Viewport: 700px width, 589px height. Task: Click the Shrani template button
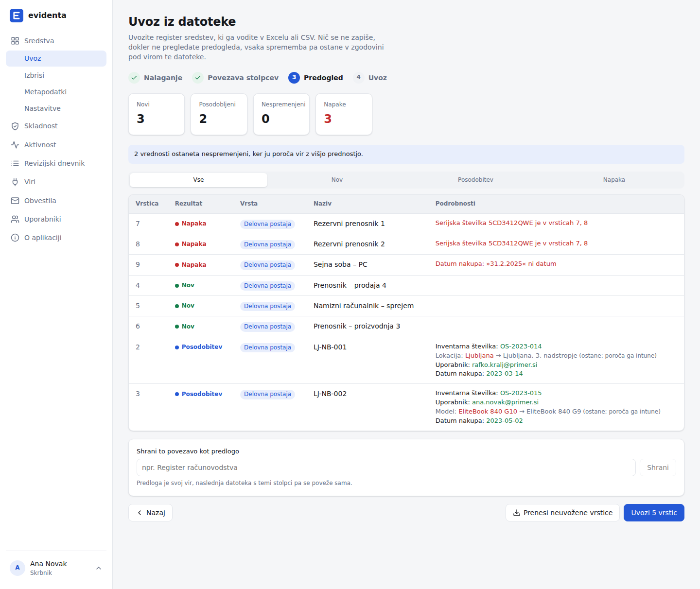(x=658, y=468)
